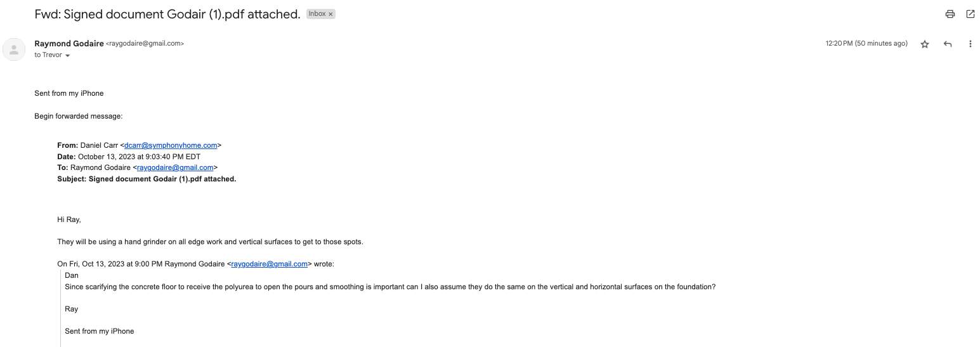This screenshot has width=980, height=347.
Task: Expand recipient details arrow beside 'to Trevor'
Action: click(x=68, y=56)
